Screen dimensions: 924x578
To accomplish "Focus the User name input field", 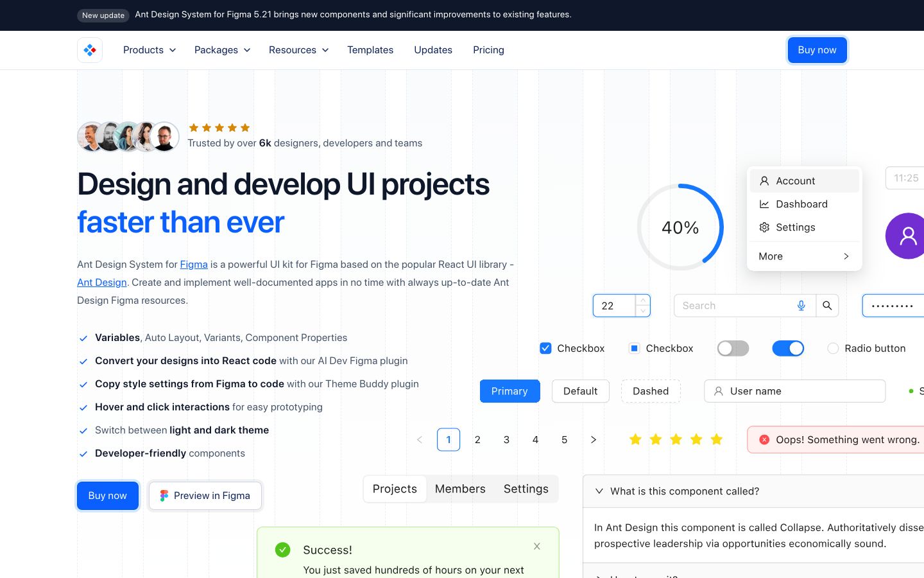I will click(x=794, y=391).
